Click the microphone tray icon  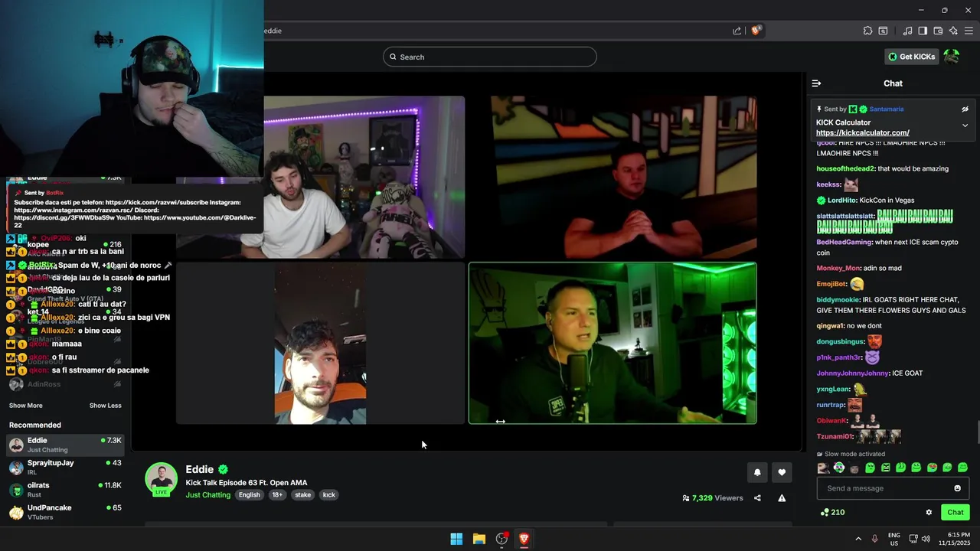coord(874,539)
